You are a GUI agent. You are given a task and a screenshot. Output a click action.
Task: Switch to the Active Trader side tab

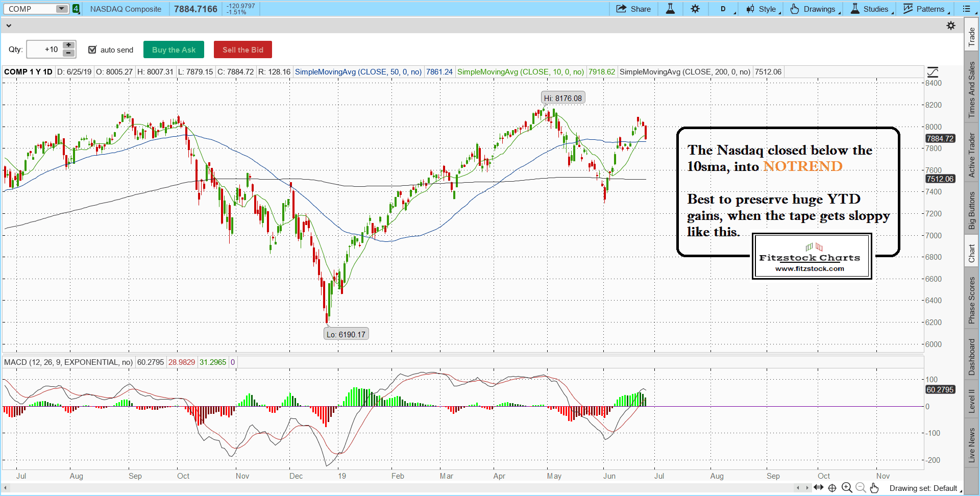pos(972,155)
